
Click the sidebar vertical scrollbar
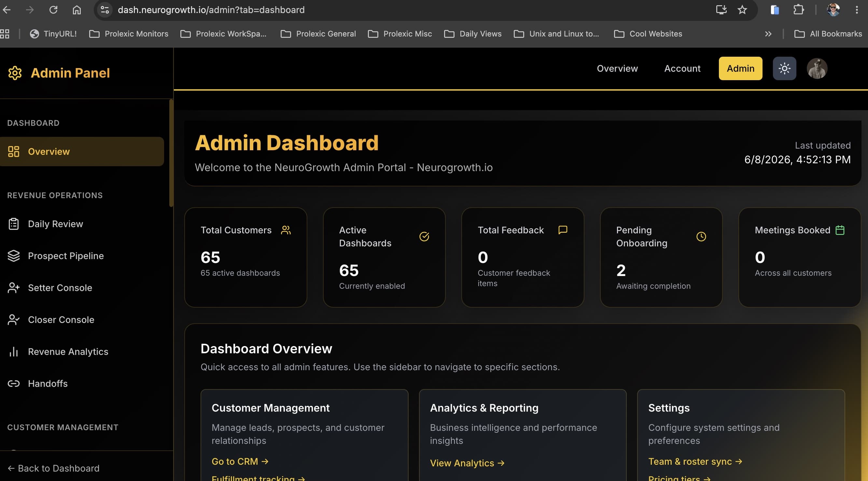pyautogui.click(x=171, y=153)
